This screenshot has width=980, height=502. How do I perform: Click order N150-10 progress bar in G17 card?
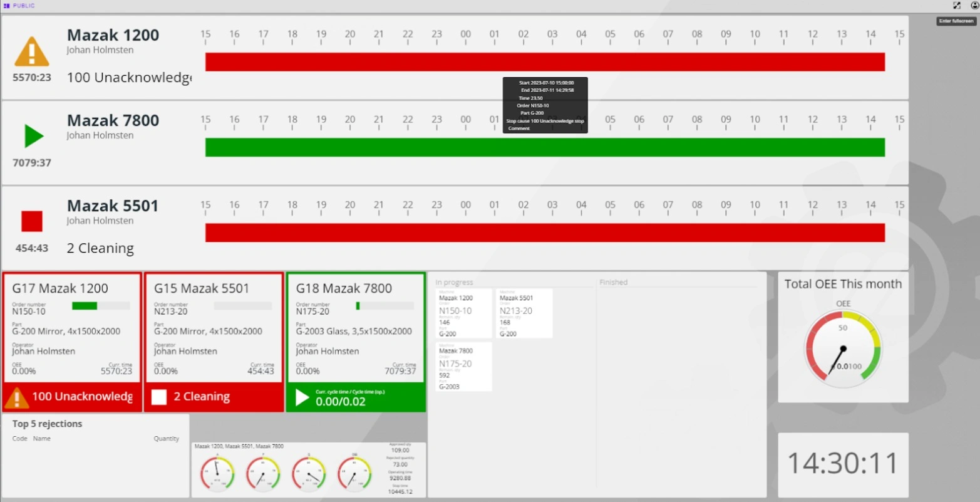tap(101, 306)
